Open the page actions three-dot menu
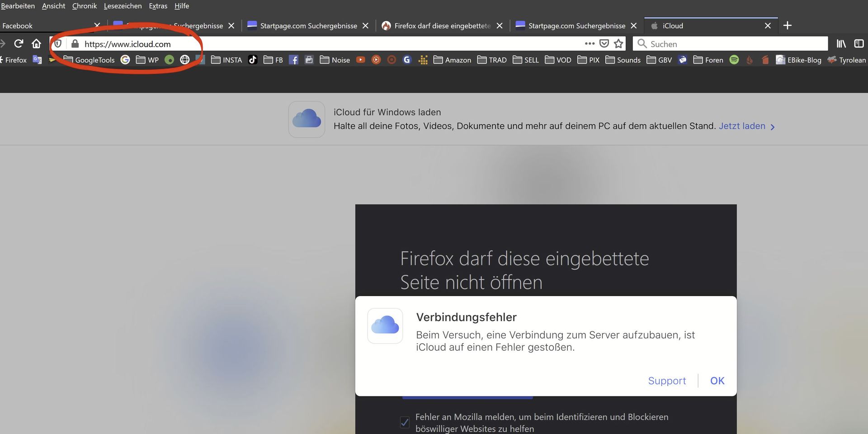Image resolution: width=868 pixels, height=434 pixels. pyautogui.click(x=590, y=43)
